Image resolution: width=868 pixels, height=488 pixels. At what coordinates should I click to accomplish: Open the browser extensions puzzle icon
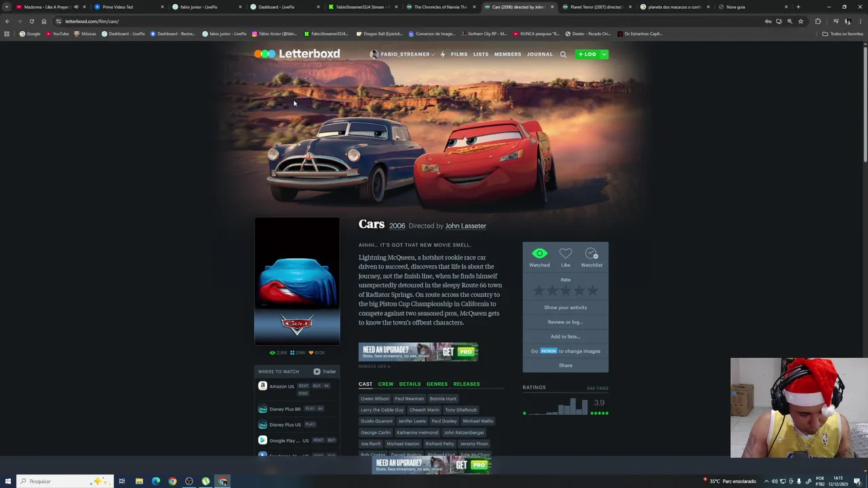tap(818, 21)
